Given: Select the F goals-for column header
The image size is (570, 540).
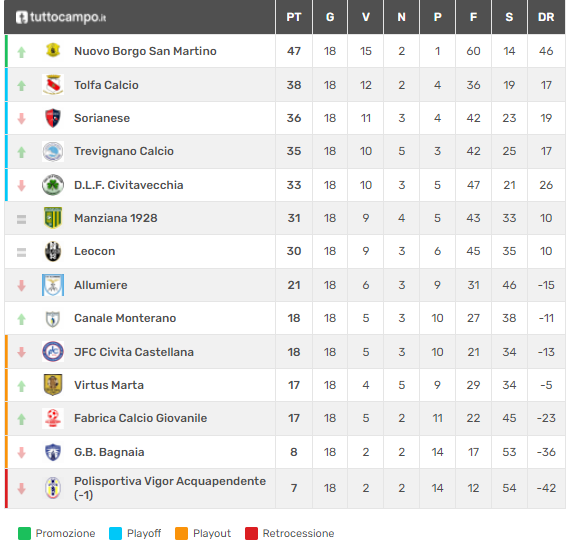Looking at the screenshot, I should click(473, 17).
